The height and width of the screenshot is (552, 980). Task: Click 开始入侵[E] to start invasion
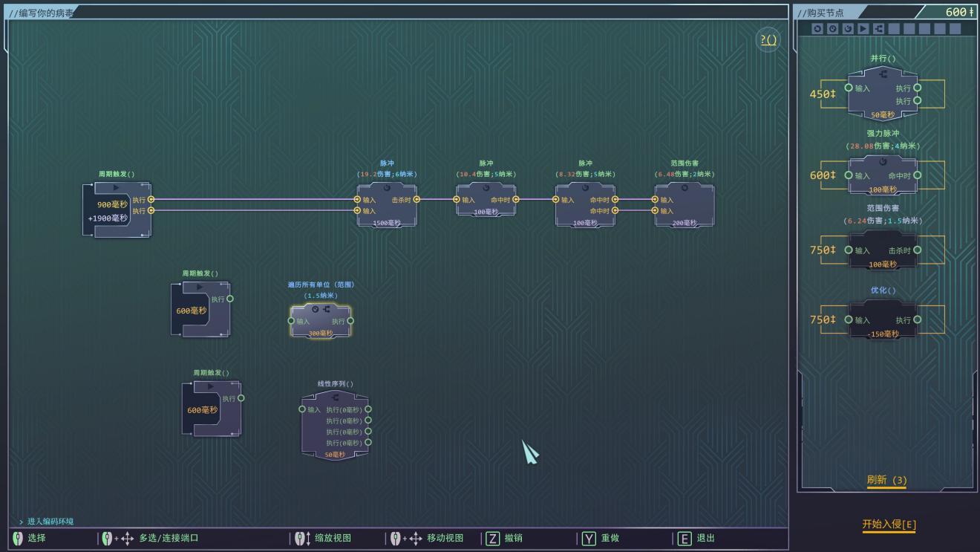coord(889,525)
